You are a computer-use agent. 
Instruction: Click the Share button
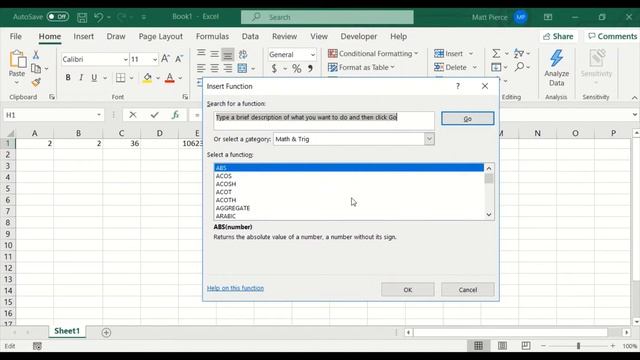click(558, 36)
